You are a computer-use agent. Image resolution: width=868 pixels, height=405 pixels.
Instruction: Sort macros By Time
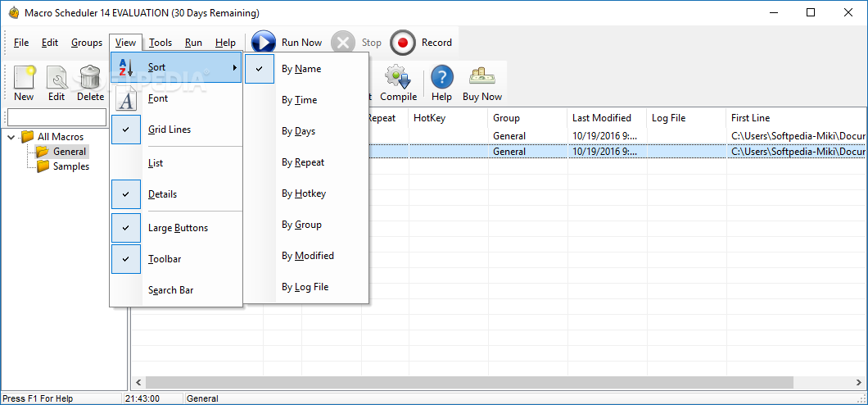coord(306,100)
